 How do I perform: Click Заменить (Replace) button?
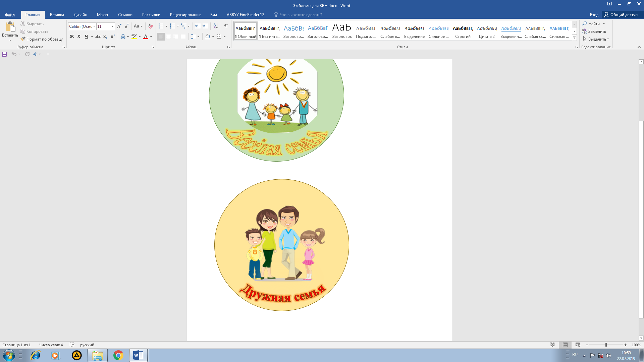594,31
